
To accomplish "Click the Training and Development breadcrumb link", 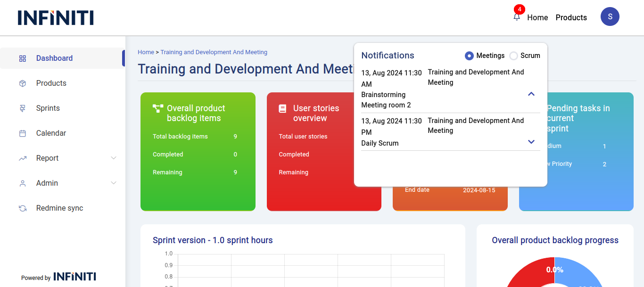I will coord(214,52).
